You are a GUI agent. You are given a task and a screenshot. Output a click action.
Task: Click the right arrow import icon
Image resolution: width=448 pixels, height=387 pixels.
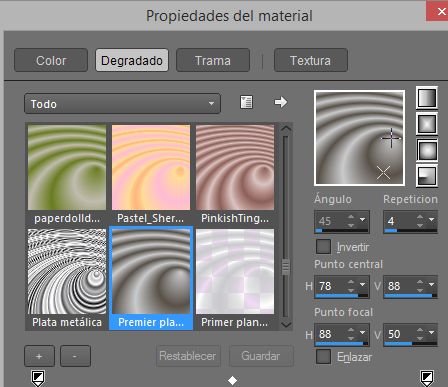281,102
